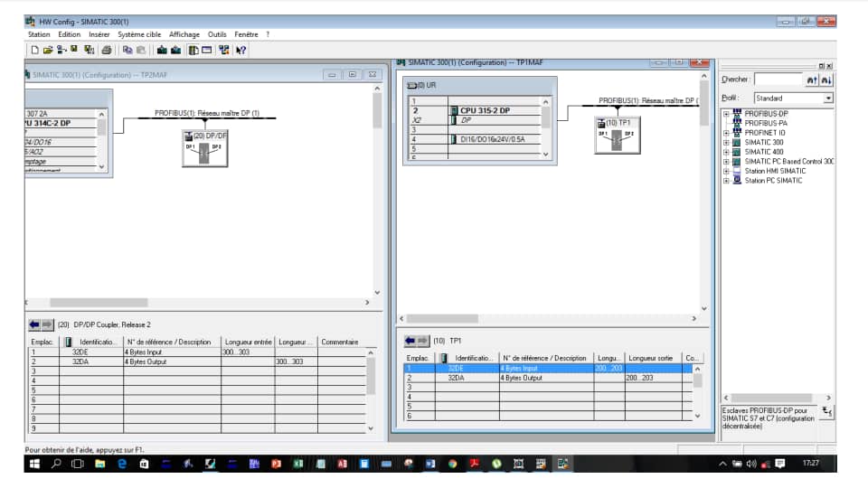This screenshot has height=488, width=868.
Task: Select 32DA row in TP1 table
Action: pyautogui.click(x=457, y=378)
